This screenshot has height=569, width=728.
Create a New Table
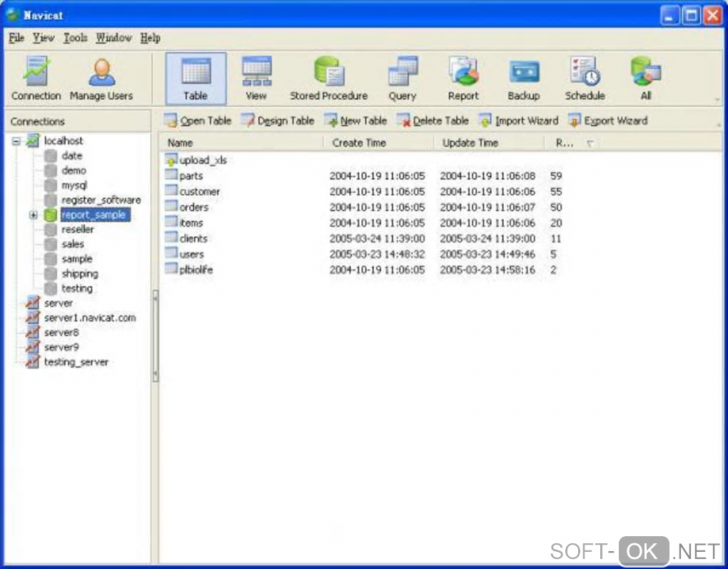355,121
